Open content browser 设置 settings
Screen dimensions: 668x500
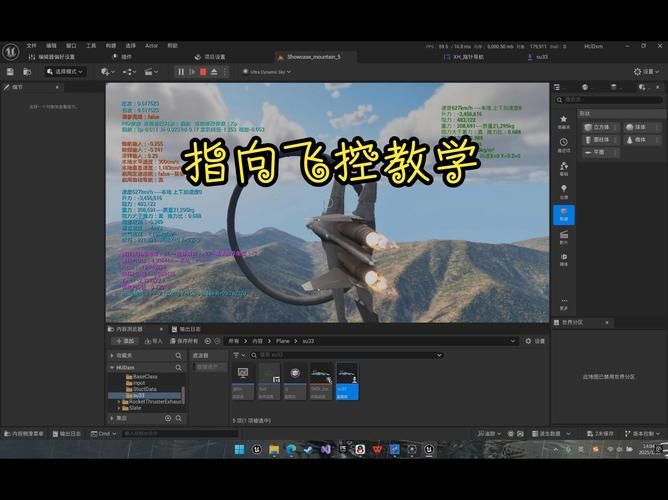tap(535, 341)
